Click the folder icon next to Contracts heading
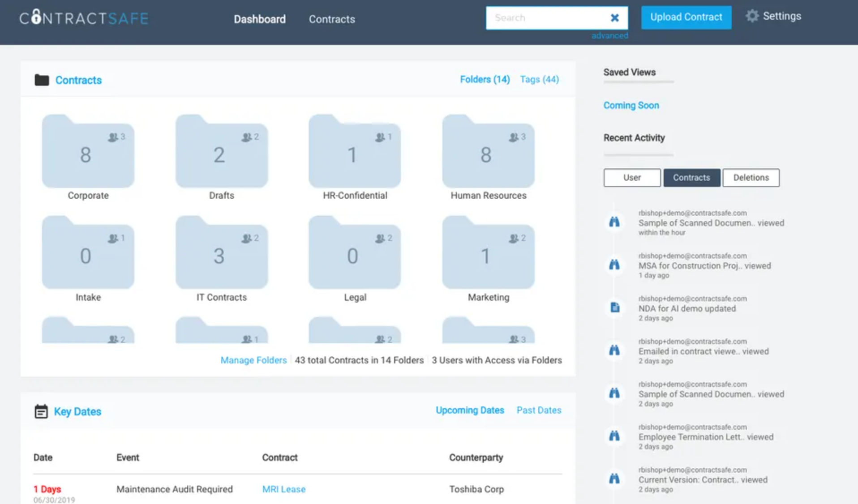This screenshot has width=858, height=504. click(41, 80)
